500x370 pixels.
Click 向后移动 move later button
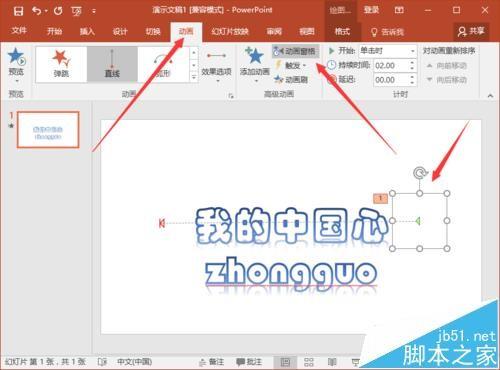tap(447, 80)
